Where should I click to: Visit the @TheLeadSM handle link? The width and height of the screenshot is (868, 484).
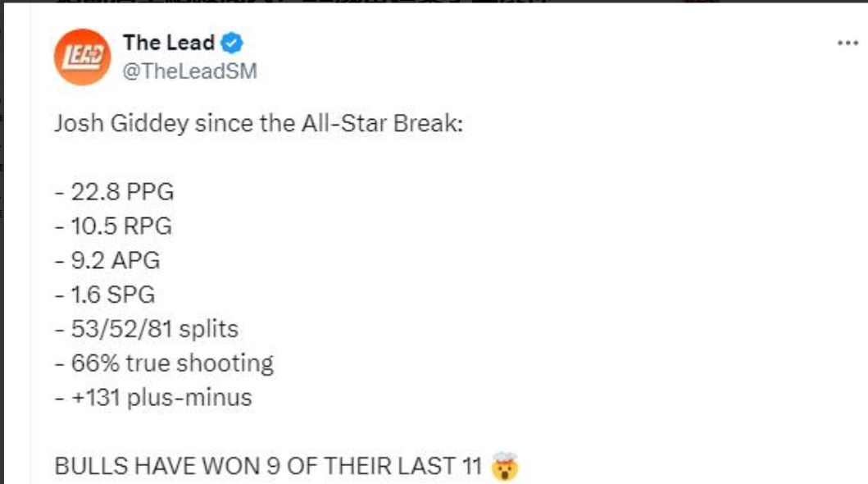coord(189,71)
